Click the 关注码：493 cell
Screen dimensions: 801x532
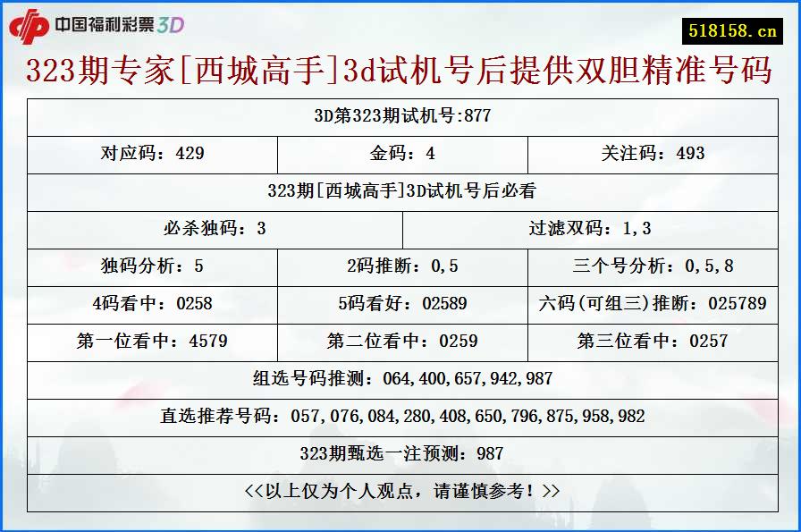pos(653,153)
